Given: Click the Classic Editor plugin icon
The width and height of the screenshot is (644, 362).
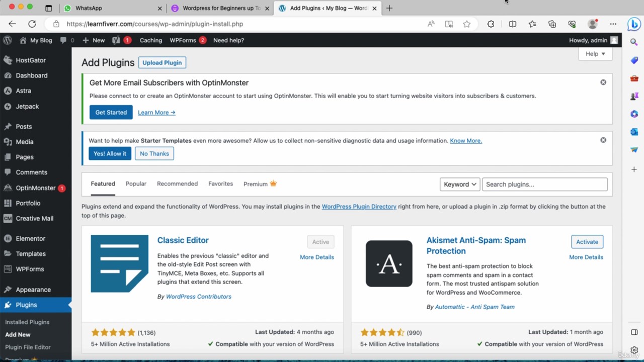Looking at the screenshot, I should [120, 263].
